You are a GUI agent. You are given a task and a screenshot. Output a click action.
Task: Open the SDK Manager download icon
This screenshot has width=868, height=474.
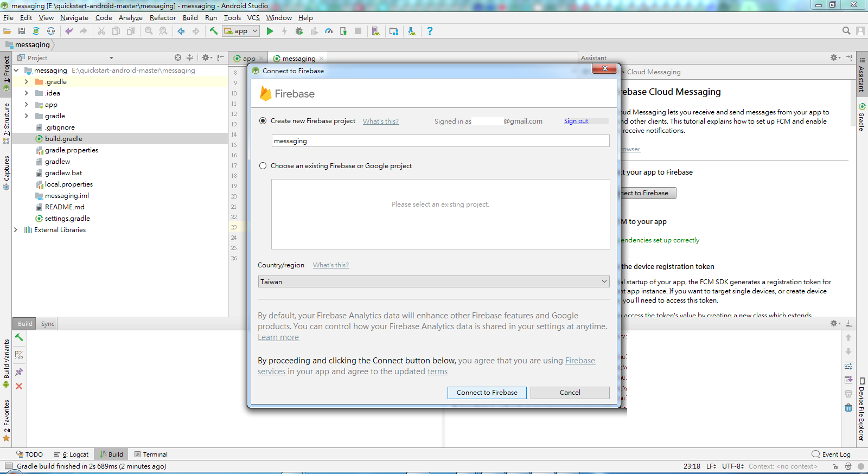(x=412, y=31)
